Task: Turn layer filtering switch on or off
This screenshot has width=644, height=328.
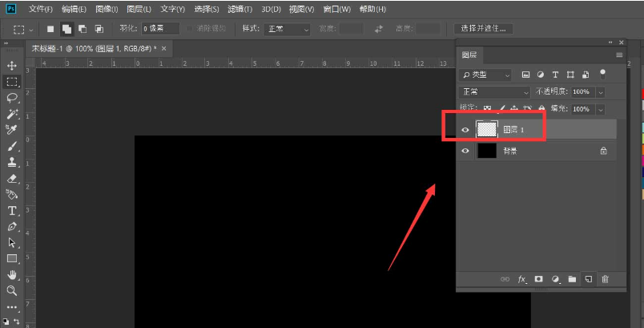Action: coord(602,74)
